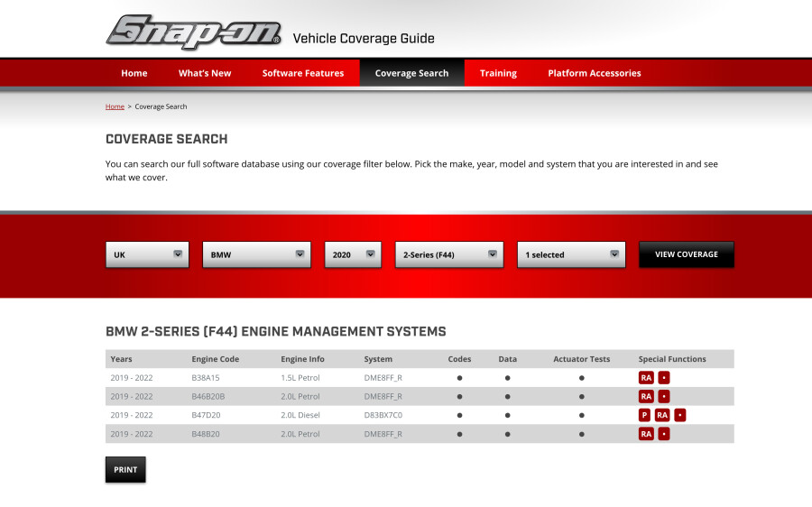This screenshot has height=507, width=812.
Task: Open the 2-Series (F44) model dropdown
Action: (449, 254)
